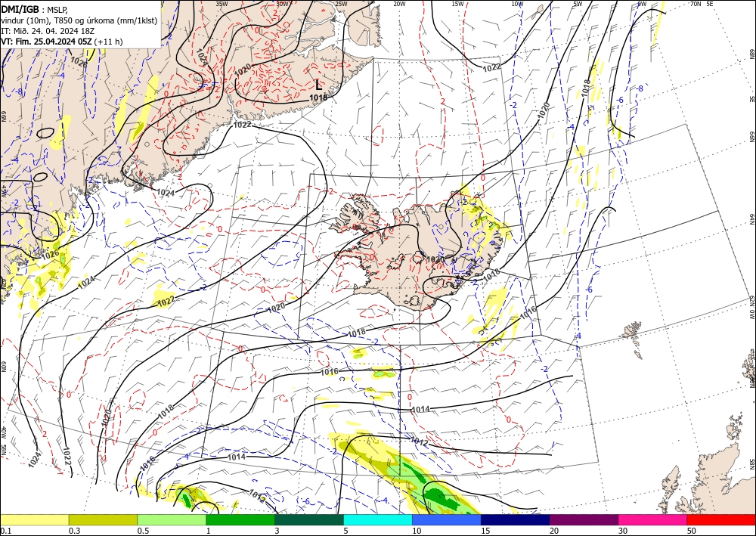Select the '0.5' legend value
Image resolution: width=756 pixels, height=536 pixels.
point(143,531)
